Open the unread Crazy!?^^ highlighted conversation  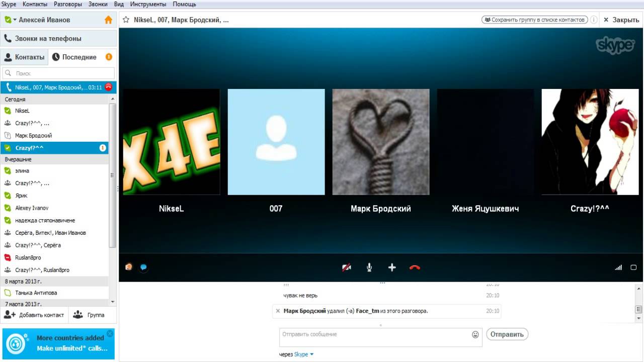click(x=54, y=148)
